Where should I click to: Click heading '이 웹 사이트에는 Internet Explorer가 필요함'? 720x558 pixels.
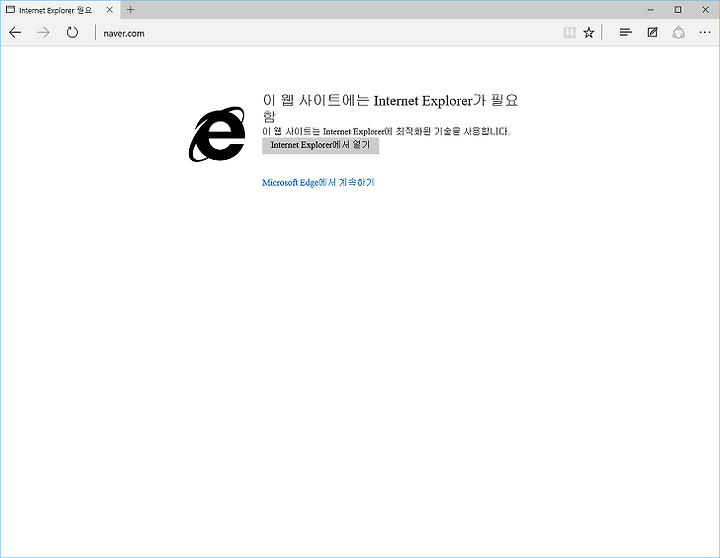pos(390,108)
